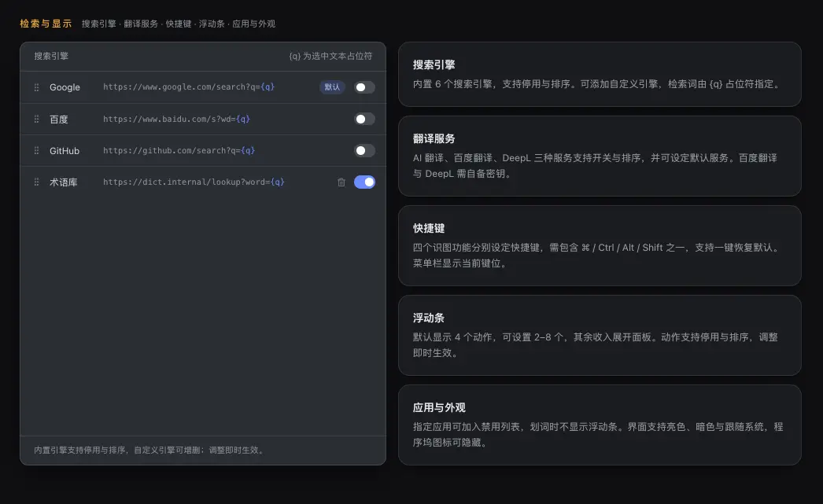Click the {q} 为选中文本占位符 hint
Screen dimensions: 823x504
[330, 56]
